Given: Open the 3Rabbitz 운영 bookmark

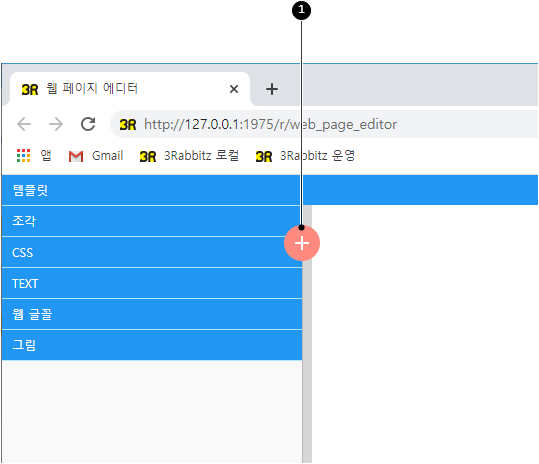Looking at the screenshot, I should click(x=305, y=156).
